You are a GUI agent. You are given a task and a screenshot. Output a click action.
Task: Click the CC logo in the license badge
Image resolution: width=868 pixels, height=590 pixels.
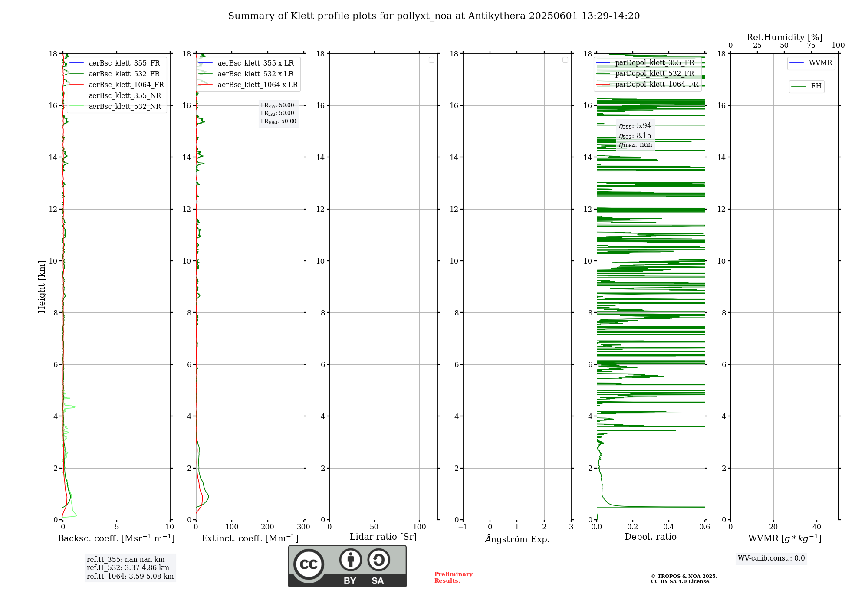pos(309,564)
